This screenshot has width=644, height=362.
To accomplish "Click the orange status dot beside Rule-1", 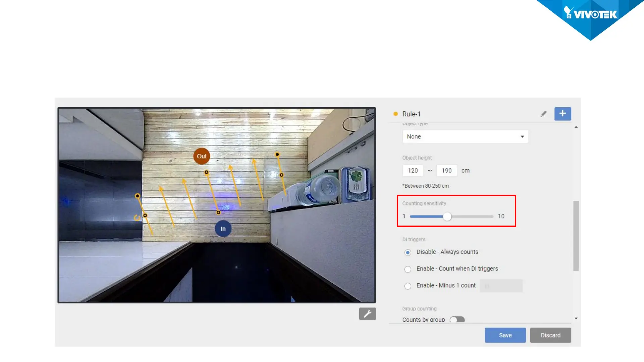I will tap(395, 114).
